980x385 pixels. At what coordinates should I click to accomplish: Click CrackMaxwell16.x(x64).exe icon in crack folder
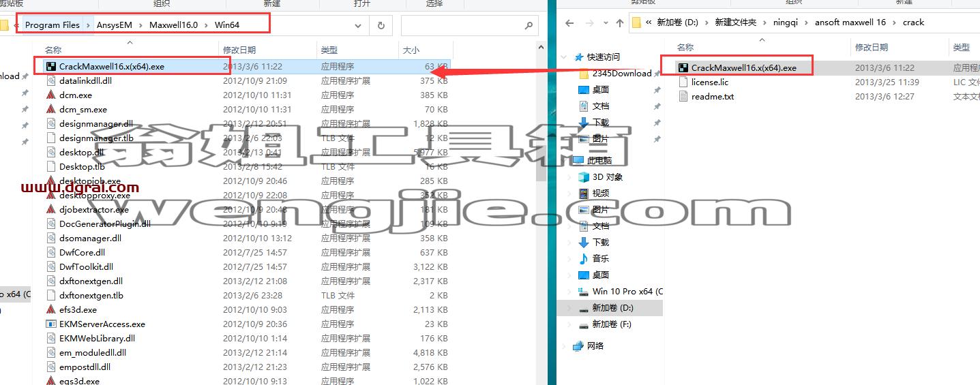point(683,67)
